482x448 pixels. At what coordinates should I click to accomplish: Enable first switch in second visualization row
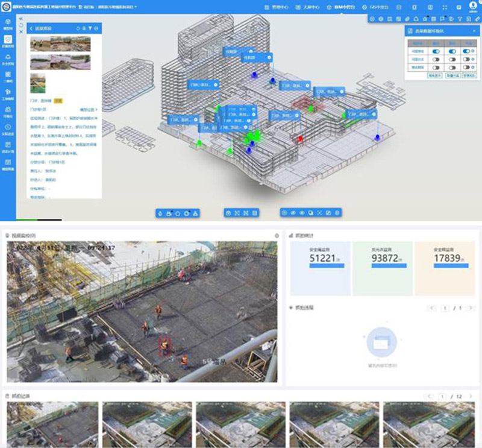436,59
